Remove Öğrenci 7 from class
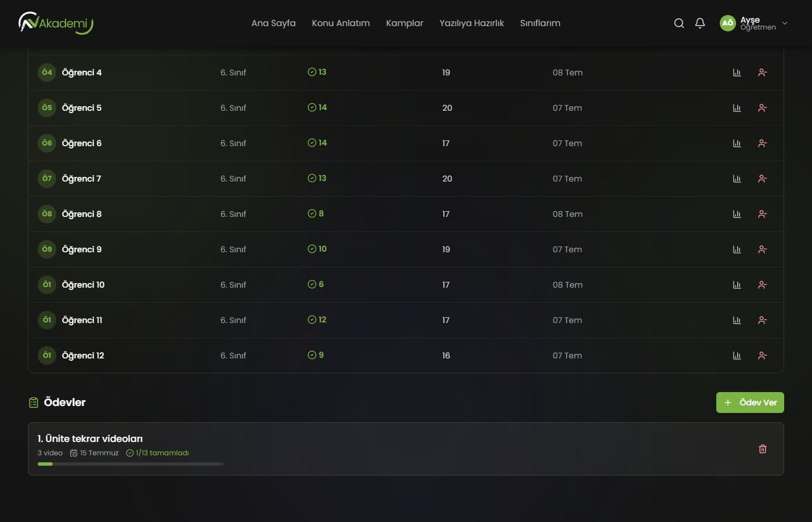The height and width of the screenshot is (522, 812). (762, 179)
